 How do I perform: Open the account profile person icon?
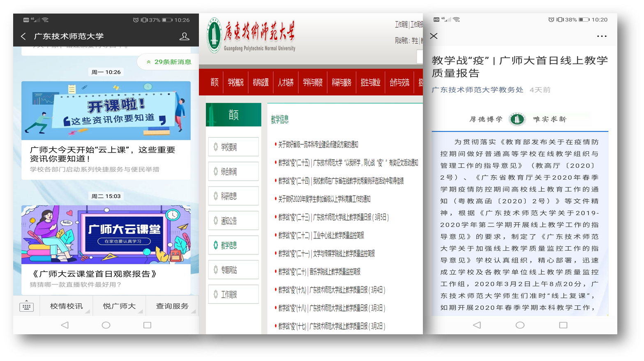click(x=184, y=37)
